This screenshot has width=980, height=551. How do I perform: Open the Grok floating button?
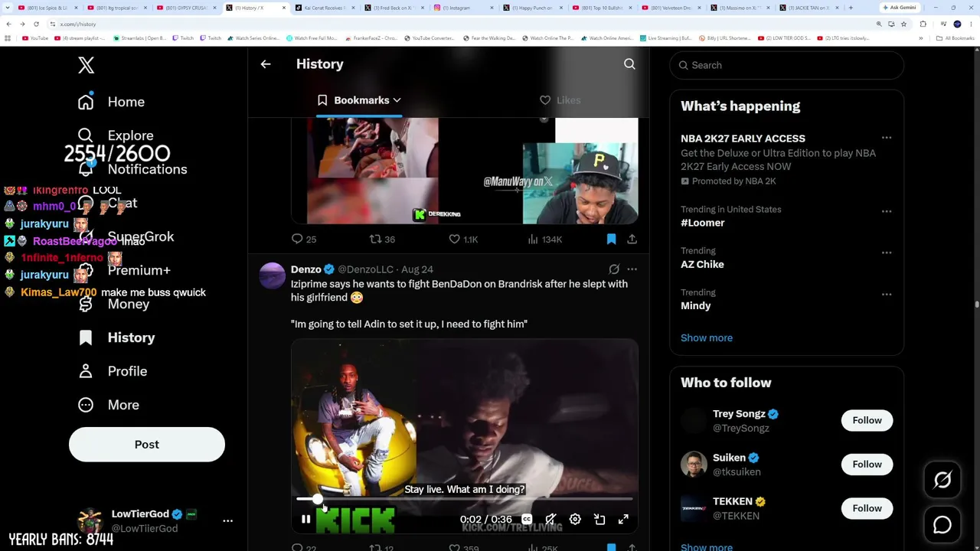[x=942, y=480]
